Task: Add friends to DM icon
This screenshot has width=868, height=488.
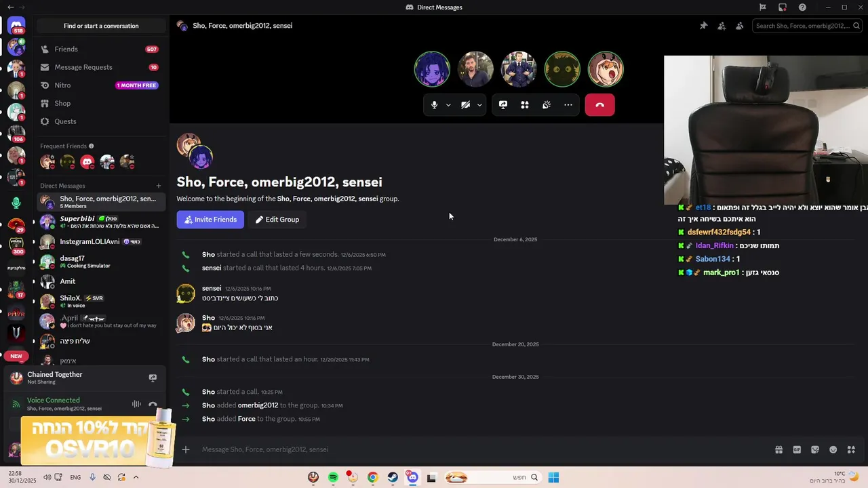Action: pyautogui.click(x=722, y=26)
